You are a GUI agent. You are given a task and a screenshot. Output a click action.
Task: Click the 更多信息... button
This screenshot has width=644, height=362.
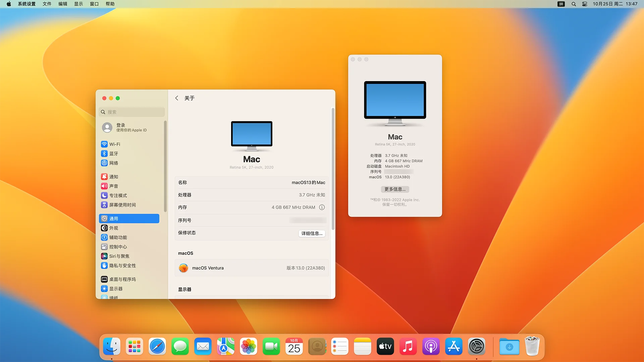(x=395, y=189)
